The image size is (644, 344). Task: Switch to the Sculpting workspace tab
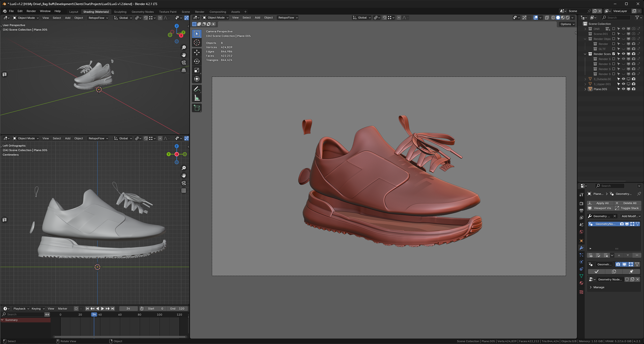point(120,12)
